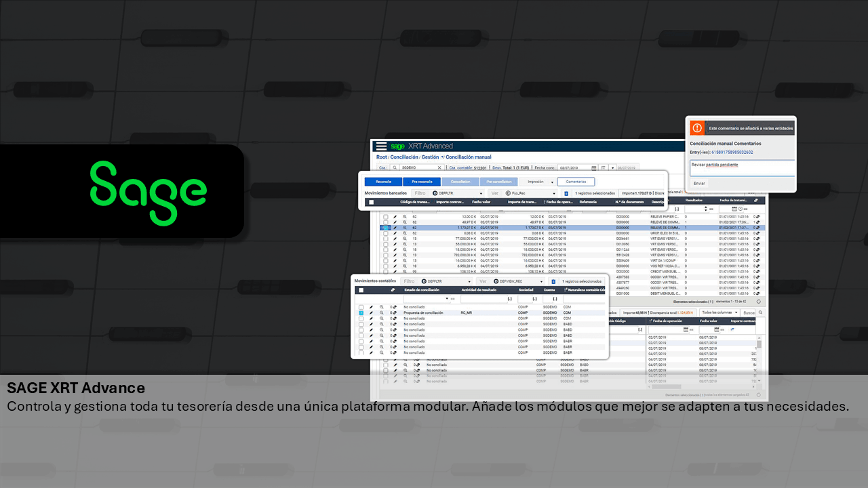Image resolution: width=868 pixels, height=488 pixels.
Task: Click search magnifier icon in Cta. field
Action: pyautogui.click(x=395, y=167)
